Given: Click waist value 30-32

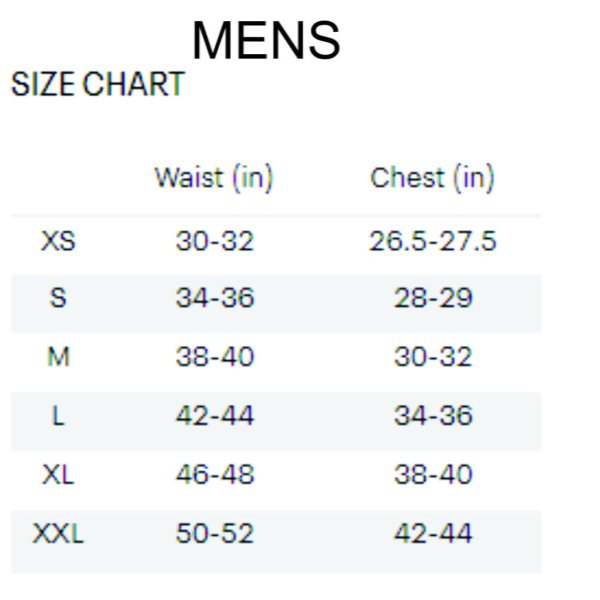Looking at the screenshot, I should pyautogui.click(x=215, y=241).
